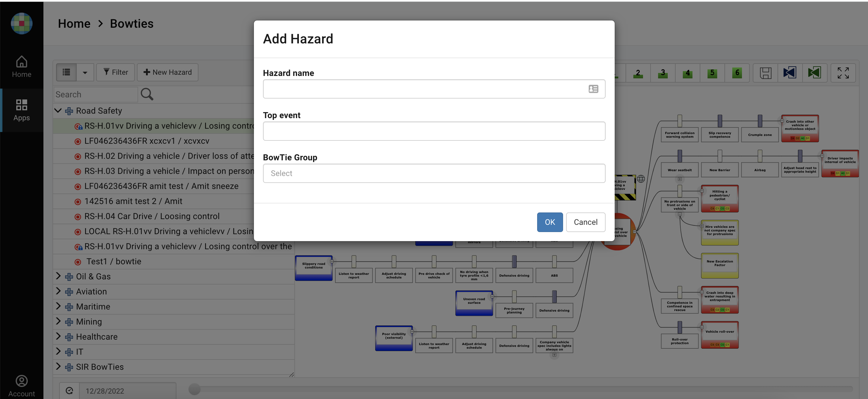Toggle fullscreen expand icon

[843, 73]
